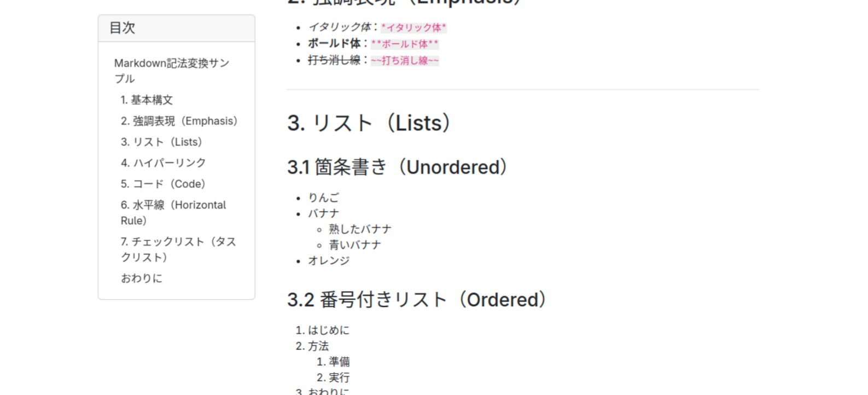Click the '3. リスト（Lists）' main heading
The image size is (868, 395).
coord(369,124)
